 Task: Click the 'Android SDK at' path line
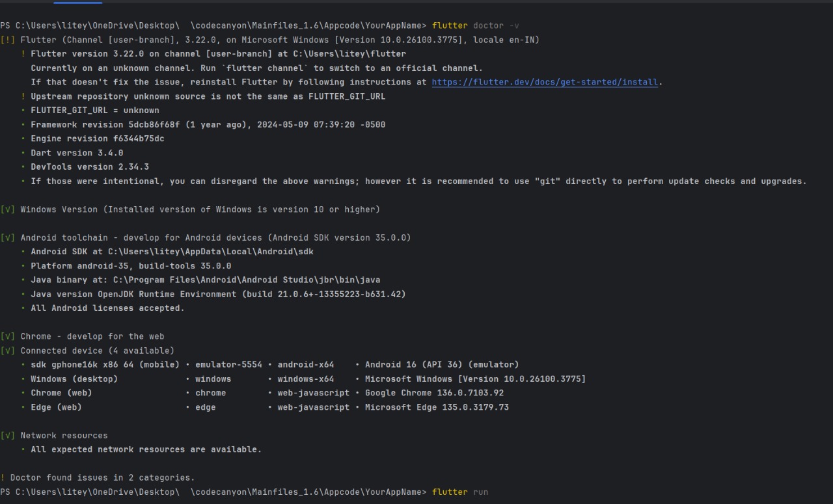167,252
